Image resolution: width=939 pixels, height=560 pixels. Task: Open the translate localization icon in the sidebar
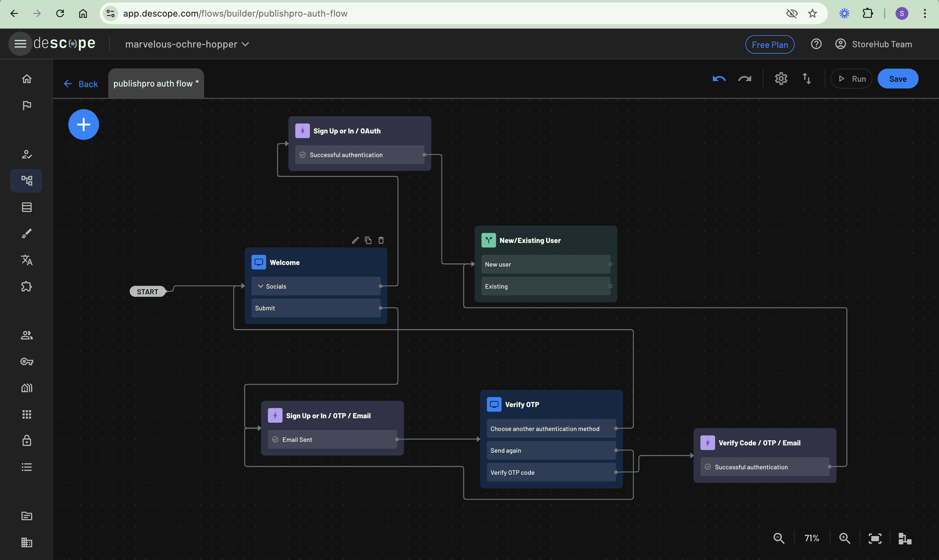click(x=27, y=260)
